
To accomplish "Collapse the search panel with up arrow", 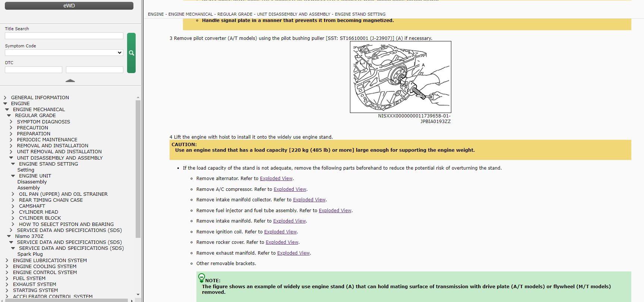I will tap(70, 81).
